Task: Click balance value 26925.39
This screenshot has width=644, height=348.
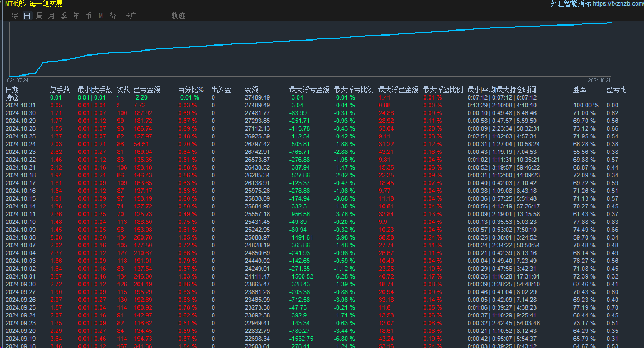Action: tap(258, 136)
